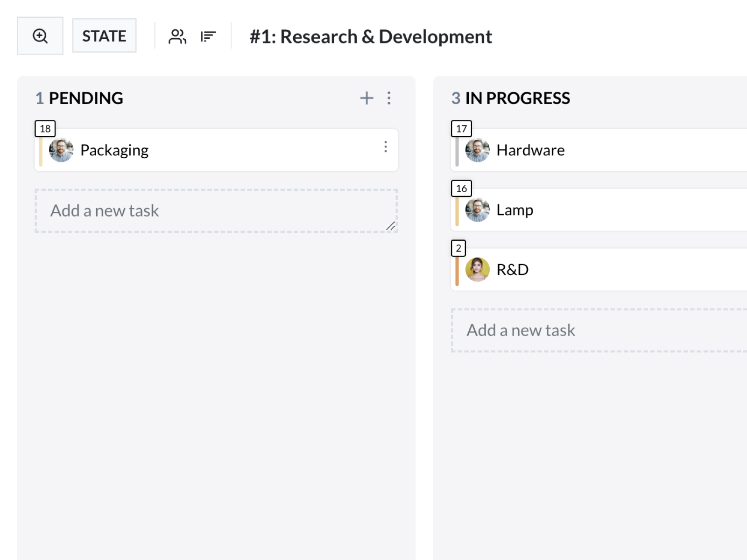Click the zoom-in magnifier icon

[40, 36]
